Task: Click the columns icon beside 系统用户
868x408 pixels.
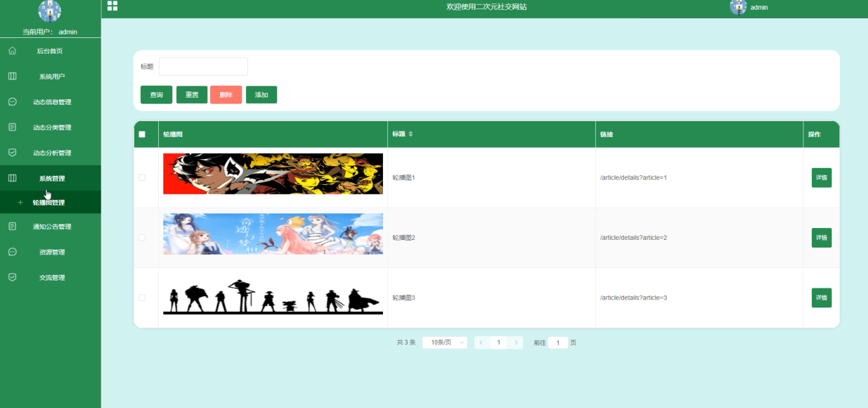Action: point(12,76)
